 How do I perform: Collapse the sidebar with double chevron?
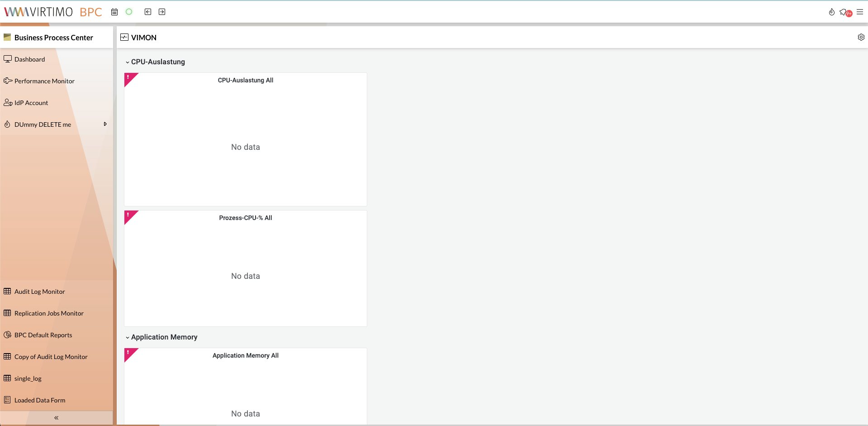point(56,417)
